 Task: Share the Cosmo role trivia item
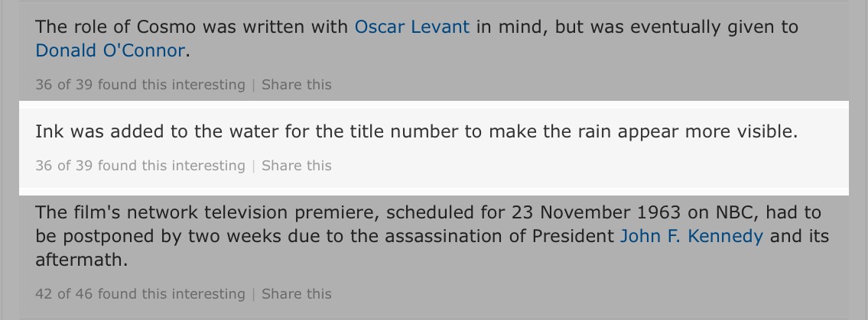(x=296, y=85)
